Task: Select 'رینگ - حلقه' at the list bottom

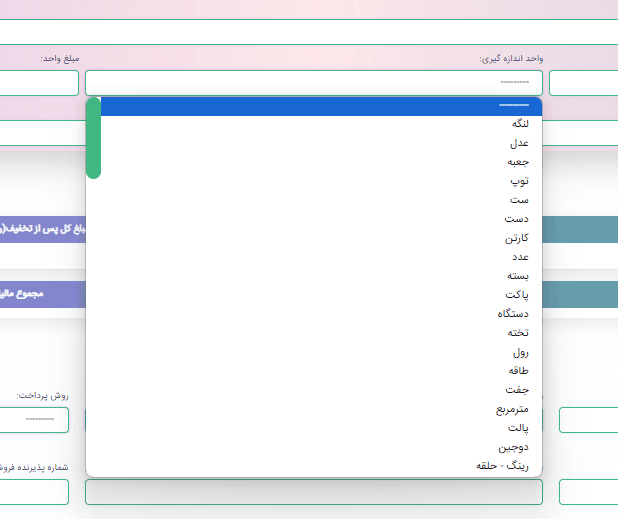Action: tap(503, 466)
